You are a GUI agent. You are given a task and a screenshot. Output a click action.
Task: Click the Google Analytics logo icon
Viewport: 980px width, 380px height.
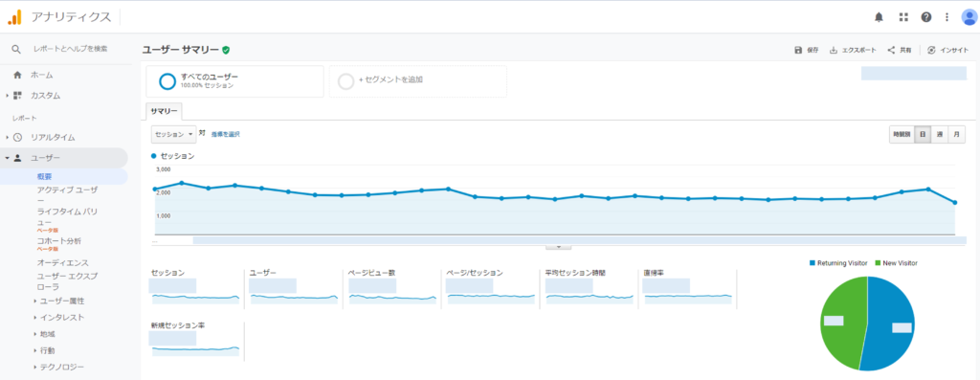click(x=14, y=17)
